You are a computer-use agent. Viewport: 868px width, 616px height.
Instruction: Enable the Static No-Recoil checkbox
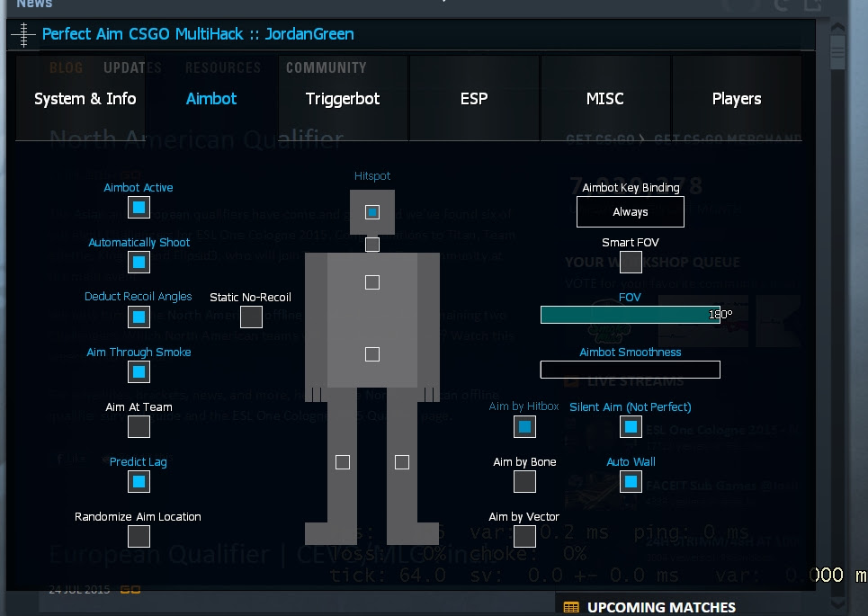(x=251, y=317)
